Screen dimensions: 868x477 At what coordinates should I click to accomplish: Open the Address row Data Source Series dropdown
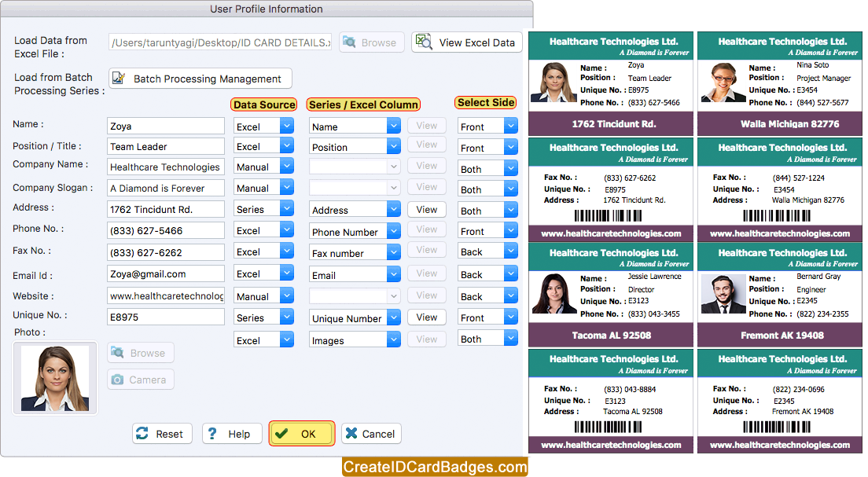[263, 209]
